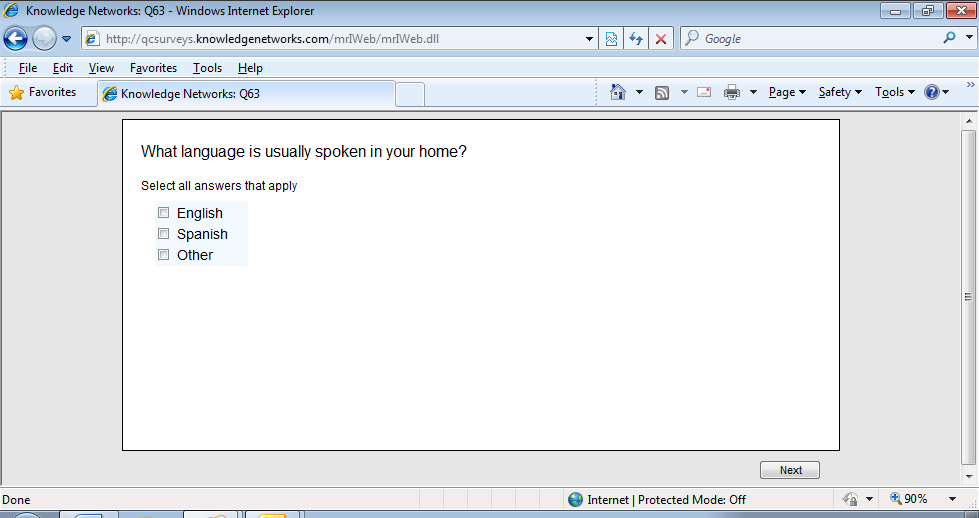Click the red Stop loading icon
The width and height of the screenshot is (979, 518).
point(661,39)
